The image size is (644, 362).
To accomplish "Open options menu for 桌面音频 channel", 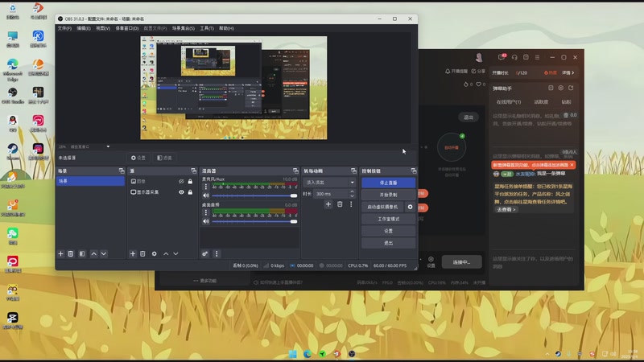I will pyautogui.click(x=206, y=212).
